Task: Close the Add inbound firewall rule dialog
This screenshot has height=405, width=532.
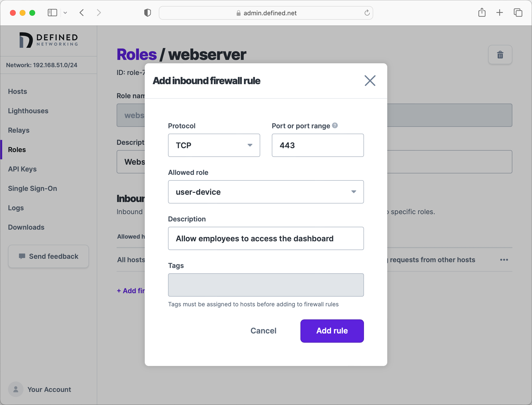Action: tap(370, 81)
